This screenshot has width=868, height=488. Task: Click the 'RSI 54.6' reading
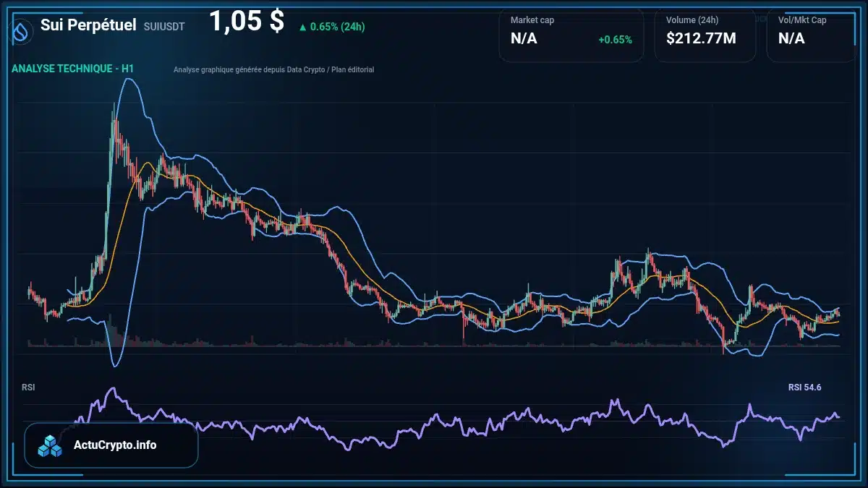(804, 388)
